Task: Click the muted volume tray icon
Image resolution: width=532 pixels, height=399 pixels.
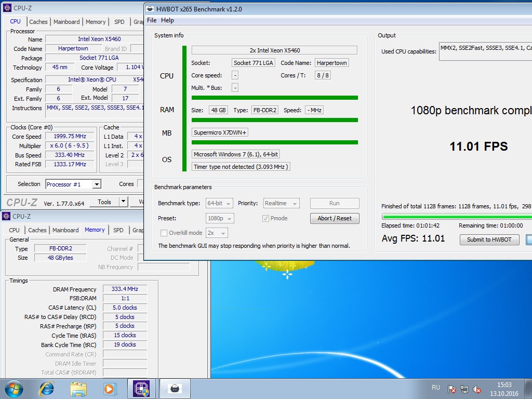Action: [477, 389]
